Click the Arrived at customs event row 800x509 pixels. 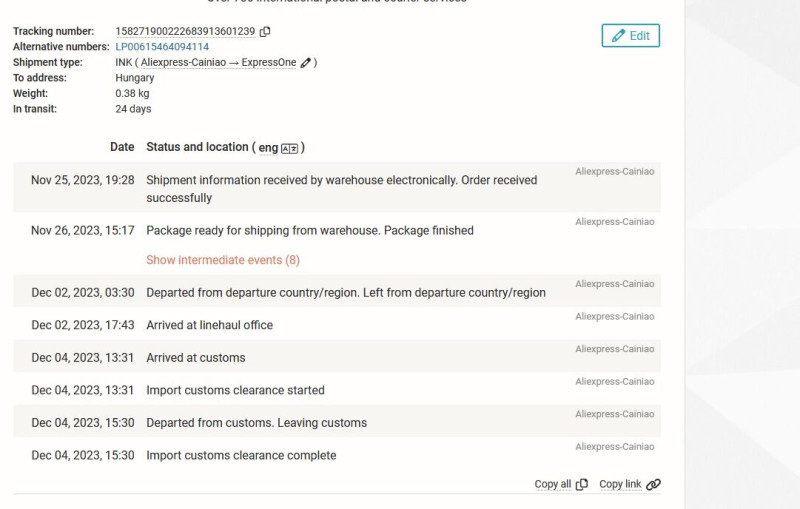click(x=337, y=357)
